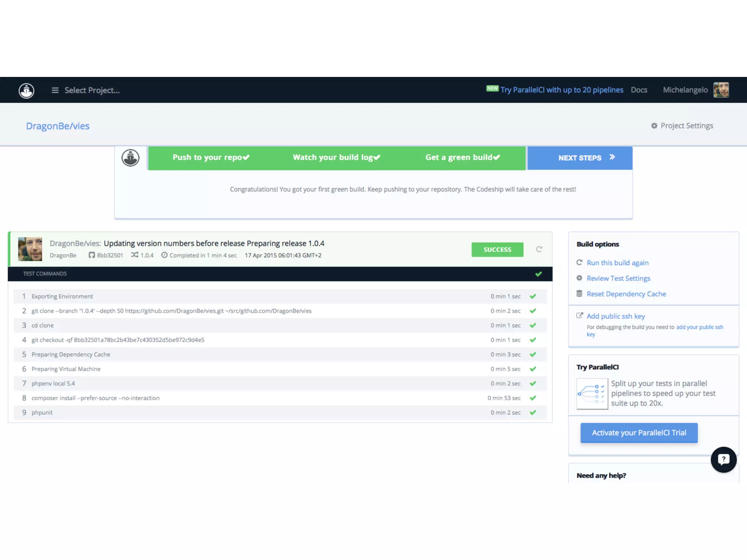Viewport: 747px width, 560px height.
Task: Click the GitHub commit 8bb32501 icon
Action: [x=92, y=255]
